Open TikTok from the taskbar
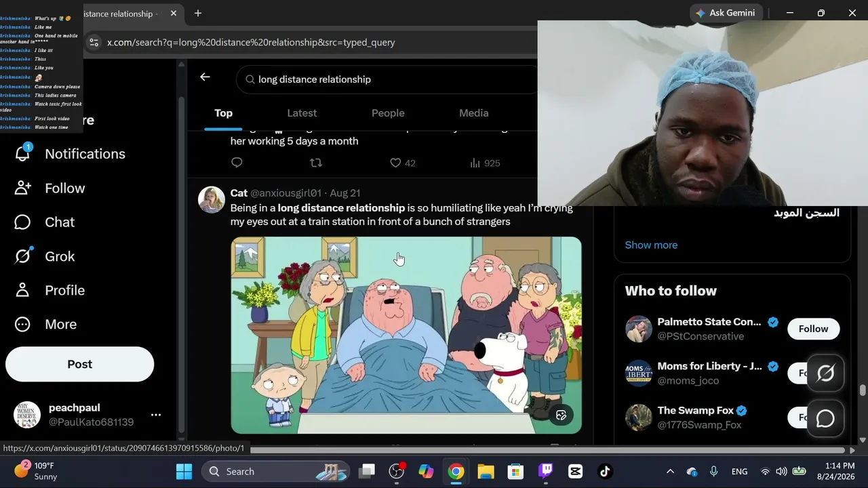Viewport: 868px width, 488px height. 605,471
